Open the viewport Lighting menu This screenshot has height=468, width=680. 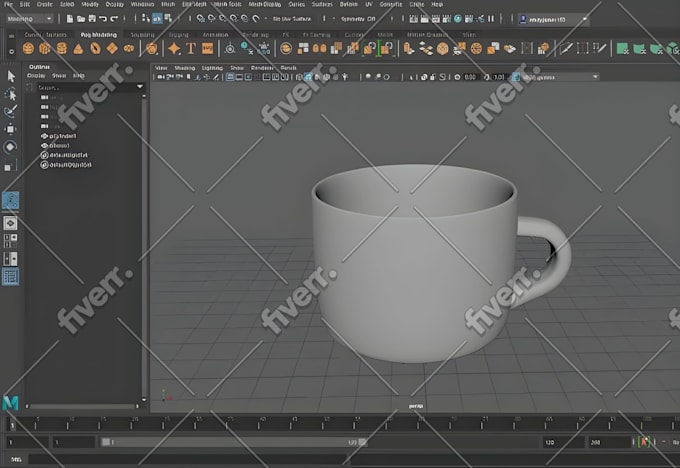click(212, 68)
